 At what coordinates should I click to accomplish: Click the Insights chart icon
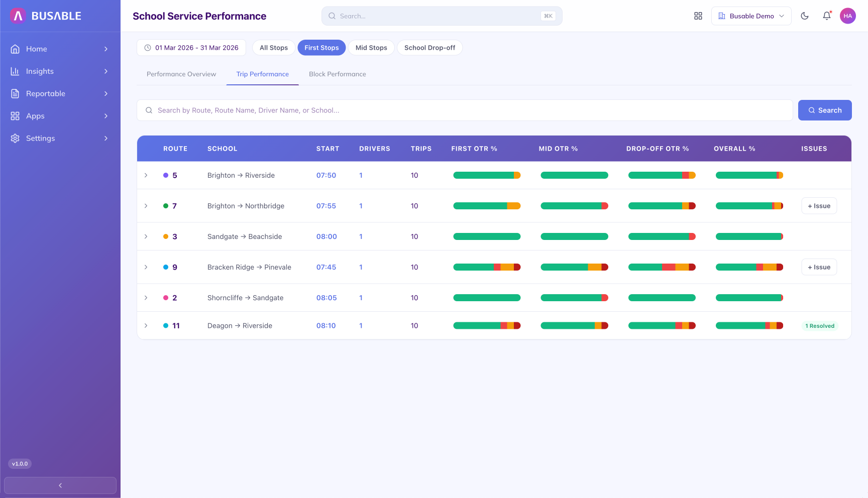15,71
